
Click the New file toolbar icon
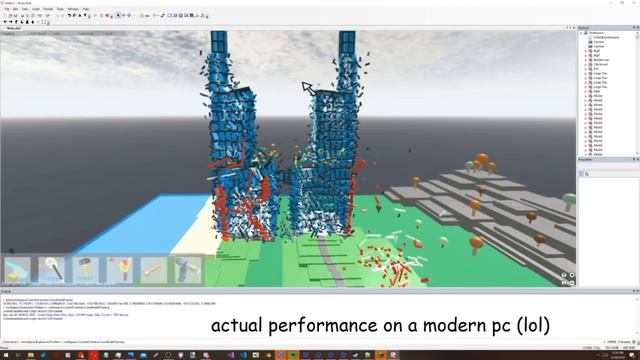[5, 16]
